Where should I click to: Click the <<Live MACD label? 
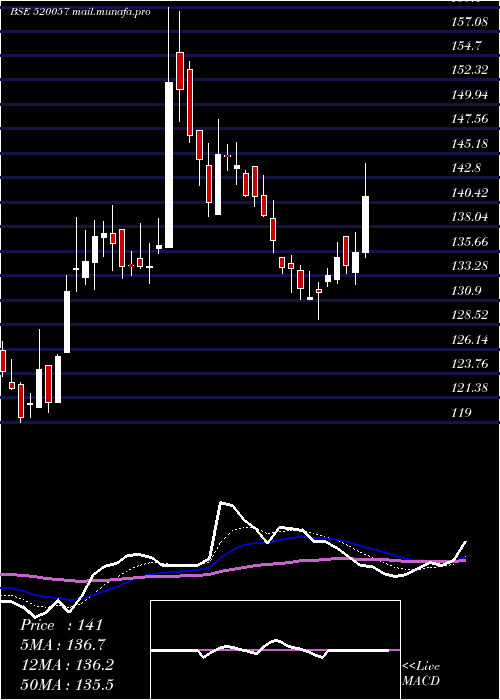tap(421, 673)
